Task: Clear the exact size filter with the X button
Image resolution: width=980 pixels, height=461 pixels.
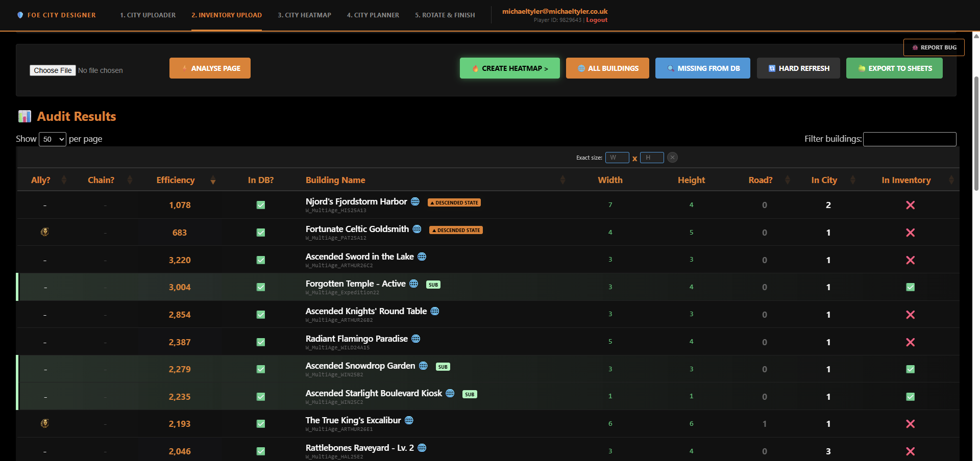Action: tap(673, 158)
